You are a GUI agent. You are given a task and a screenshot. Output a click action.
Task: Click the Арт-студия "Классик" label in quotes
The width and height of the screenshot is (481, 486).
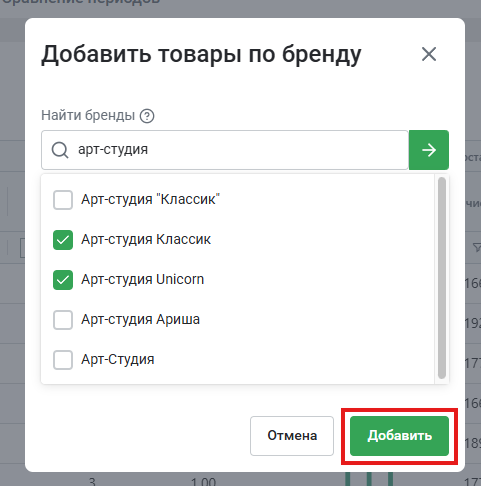tap(151, 199)
